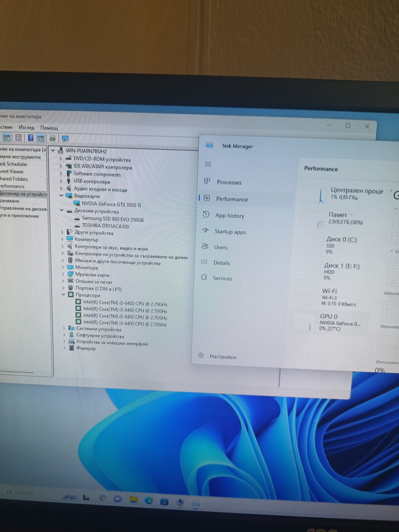Click the taskbar search magnifier icon

tap(10, 492)
